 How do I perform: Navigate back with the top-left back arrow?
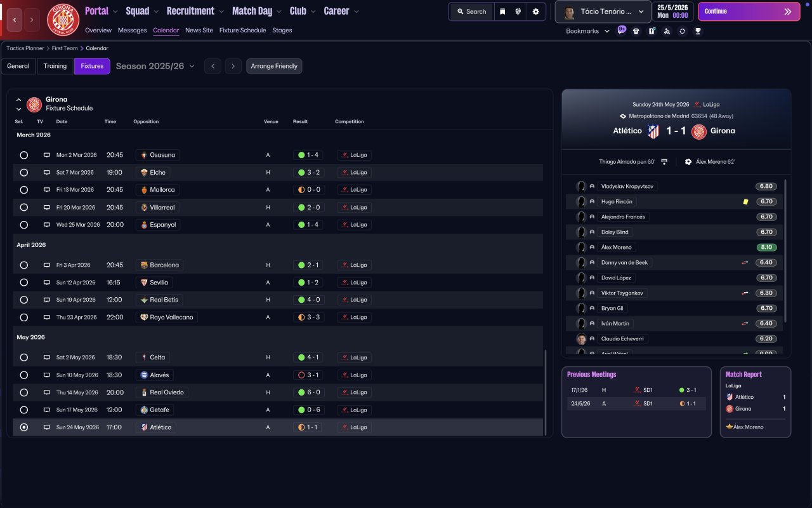[x=15, y=20]
